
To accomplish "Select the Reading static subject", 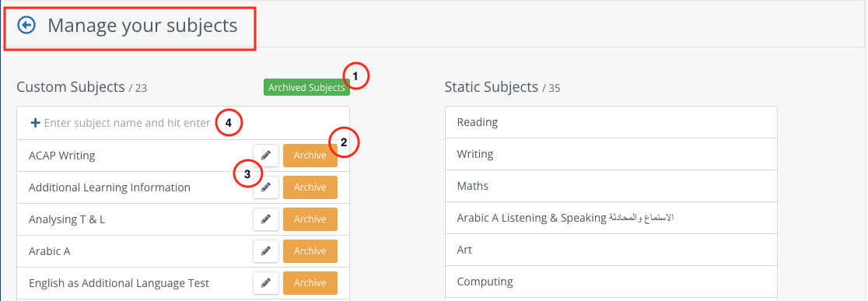I will 611,122.
